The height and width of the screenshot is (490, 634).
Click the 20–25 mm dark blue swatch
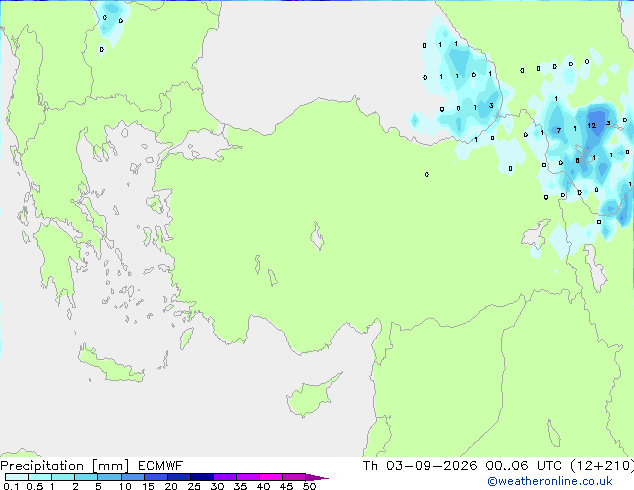point(179,477)
